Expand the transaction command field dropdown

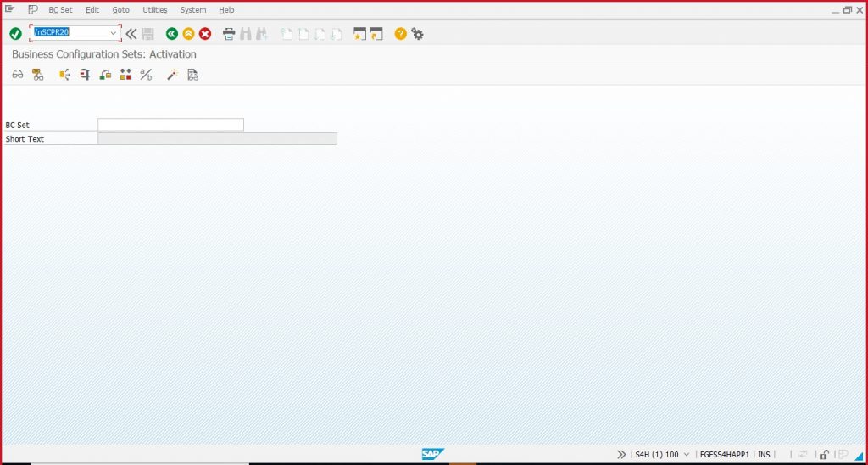click(x=114, y=33)
